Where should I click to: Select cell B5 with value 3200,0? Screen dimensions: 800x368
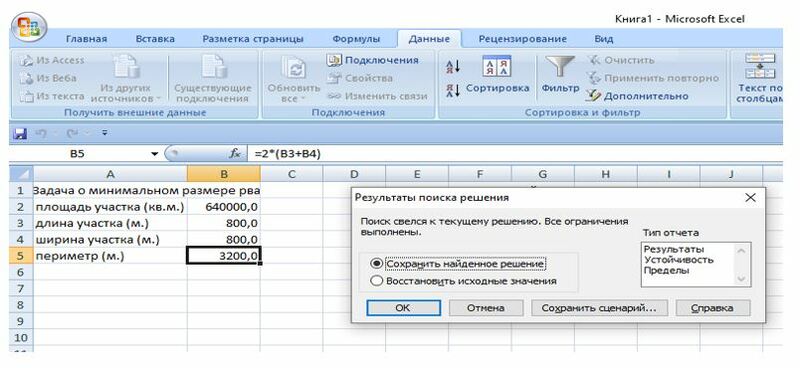223,256
